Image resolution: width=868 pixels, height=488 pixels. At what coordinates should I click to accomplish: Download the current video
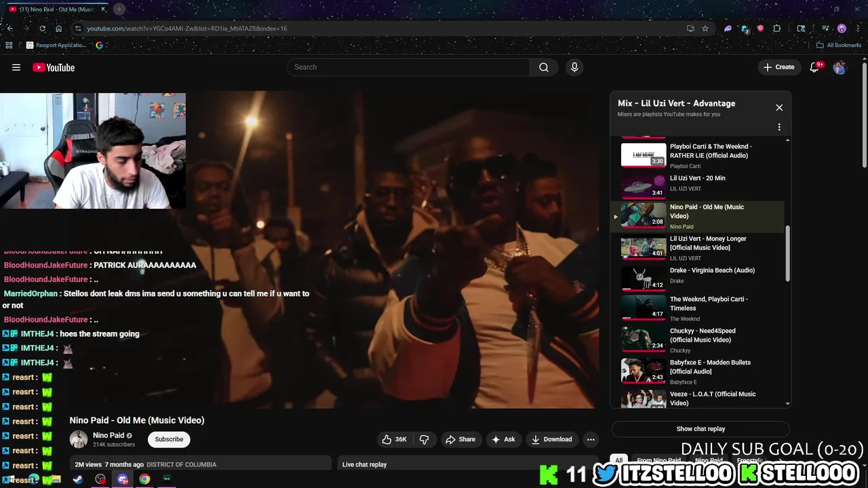tap(552, 439)
